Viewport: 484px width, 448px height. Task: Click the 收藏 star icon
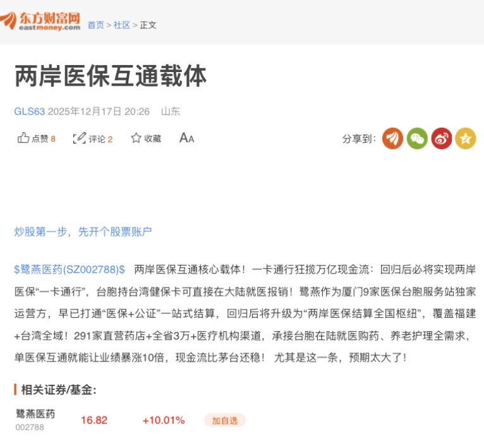136,138
